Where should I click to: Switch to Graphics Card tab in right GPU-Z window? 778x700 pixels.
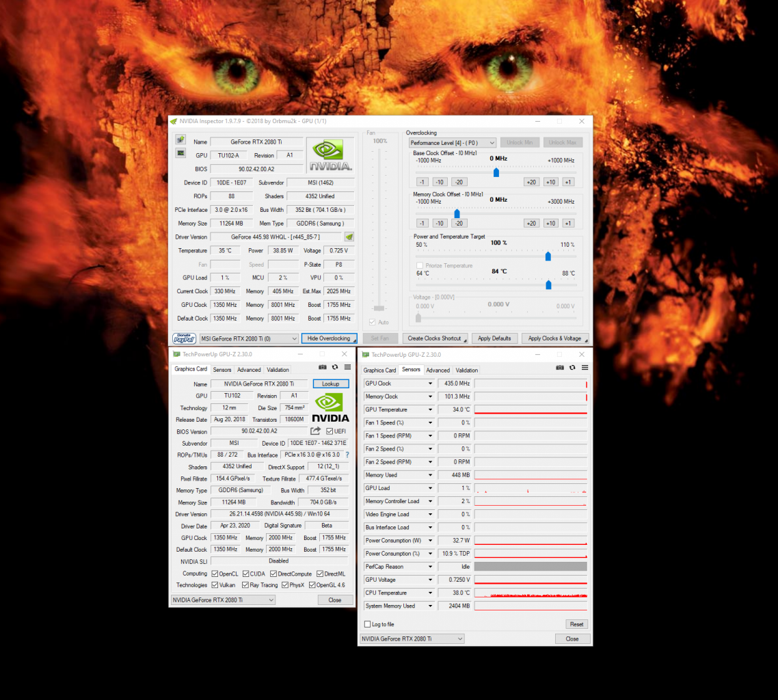(x=379, y=371)
